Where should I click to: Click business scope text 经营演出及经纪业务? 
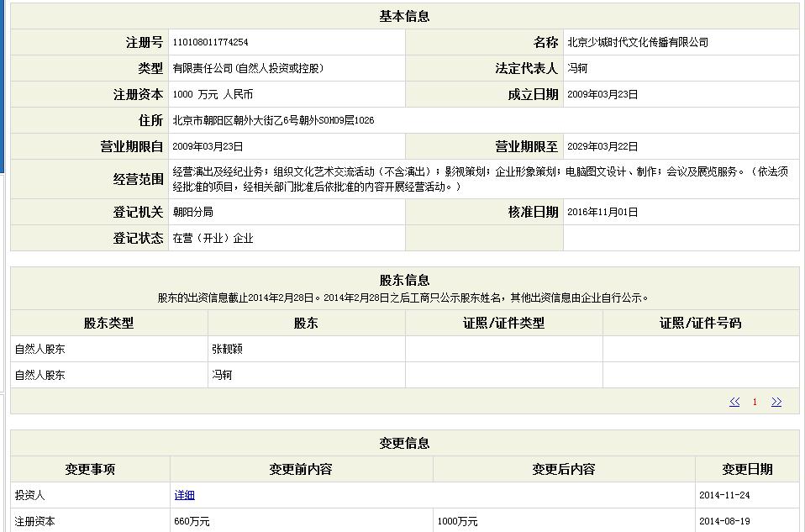pos(218,171)
